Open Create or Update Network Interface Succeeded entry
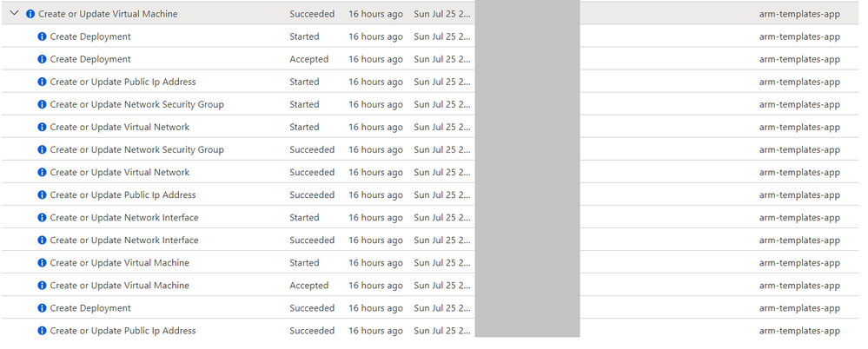This screenshot has width=868, height=349. (124, 240)
